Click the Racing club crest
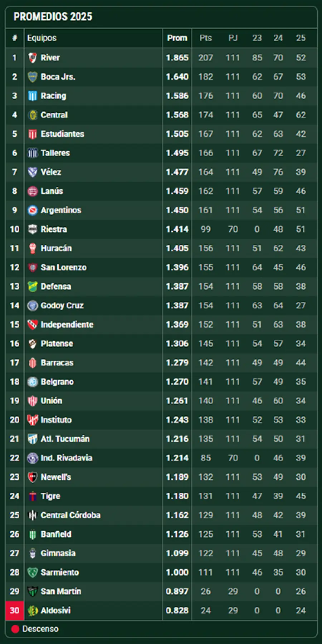The height and width of the screenshot is (644, 322). (x=33, y=96)
